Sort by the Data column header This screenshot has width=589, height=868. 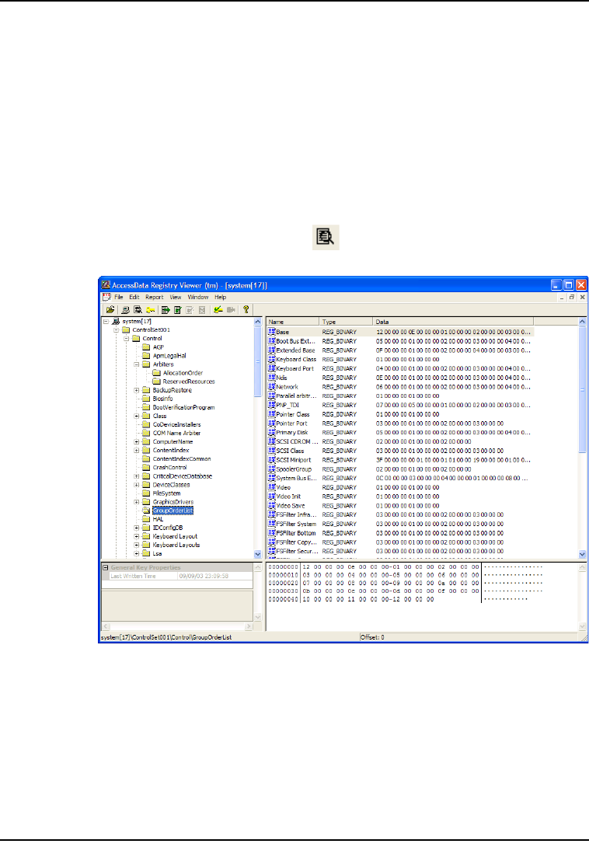pos(453,322)
